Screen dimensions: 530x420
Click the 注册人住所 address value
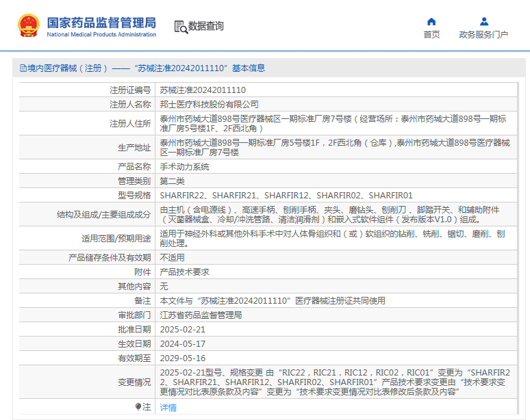coord(333,124)
